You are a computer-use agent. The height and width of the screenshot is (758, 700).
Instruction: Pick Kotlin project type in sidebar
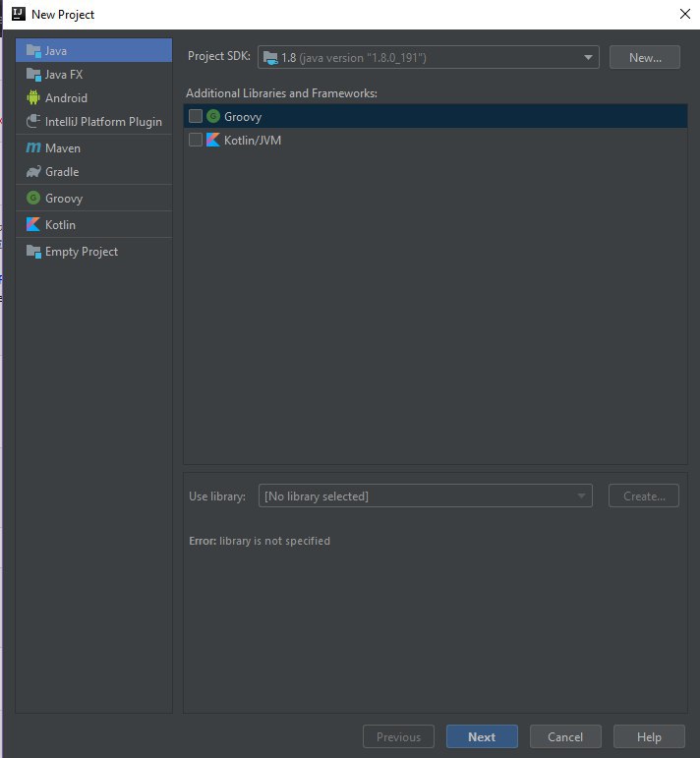pos(93,225)
